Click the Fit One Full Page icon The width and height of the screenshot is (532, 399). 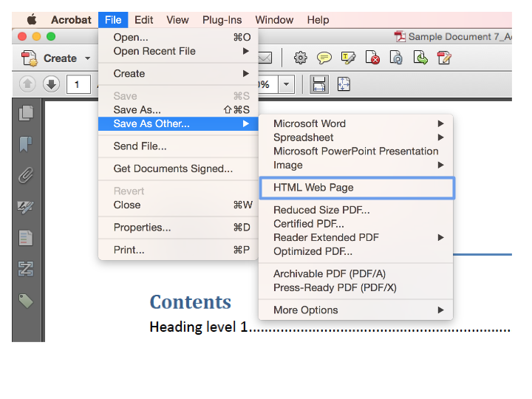click(344, 84)
